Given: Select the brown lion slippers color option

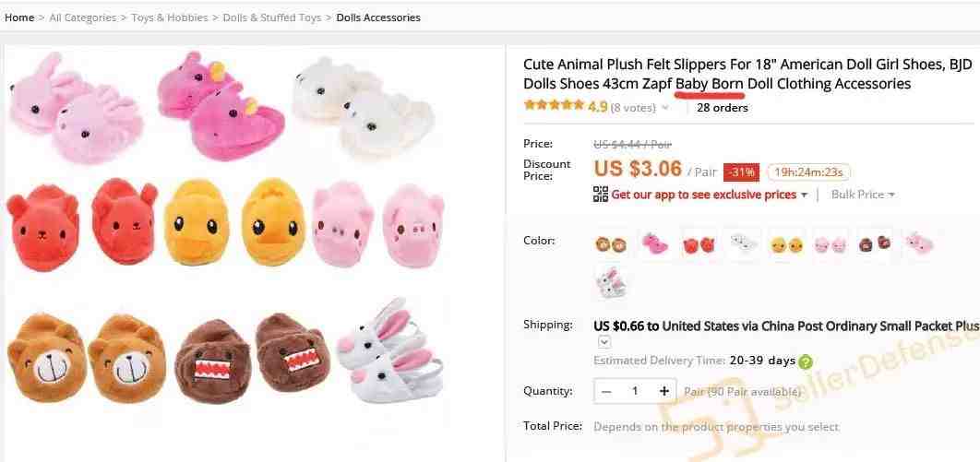Looking at the screenshot, I should (611, 244).
